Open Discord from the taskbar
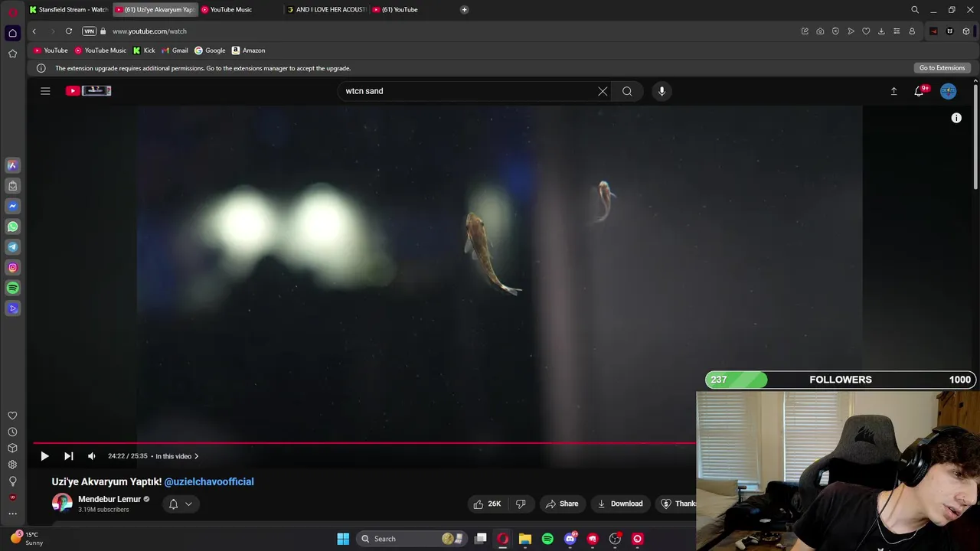The height and width of the screenshot is (551, 980). 570,539
